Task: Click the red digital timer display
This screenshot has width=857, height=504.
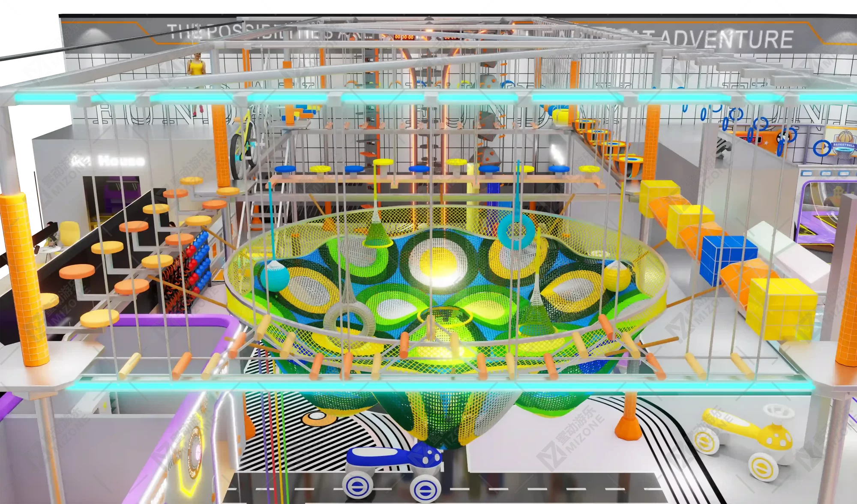Action: coord(404,37)
